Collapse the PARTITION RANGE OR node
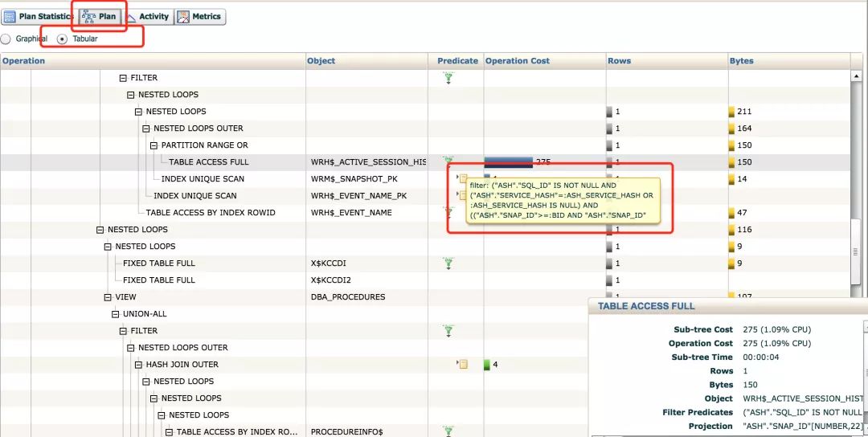Screen dimensions: 868x437 click(154, 145)
